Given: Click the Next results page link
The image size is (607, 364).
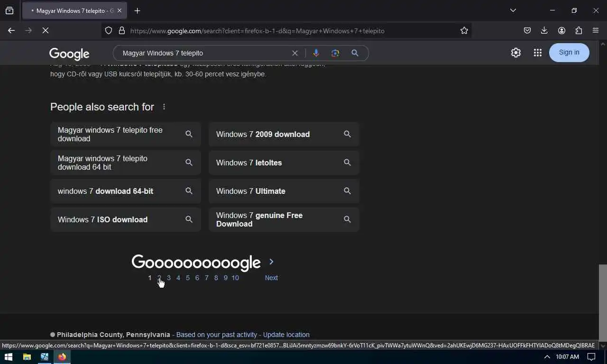Looking at the screenshot, I should coord(271,278).
